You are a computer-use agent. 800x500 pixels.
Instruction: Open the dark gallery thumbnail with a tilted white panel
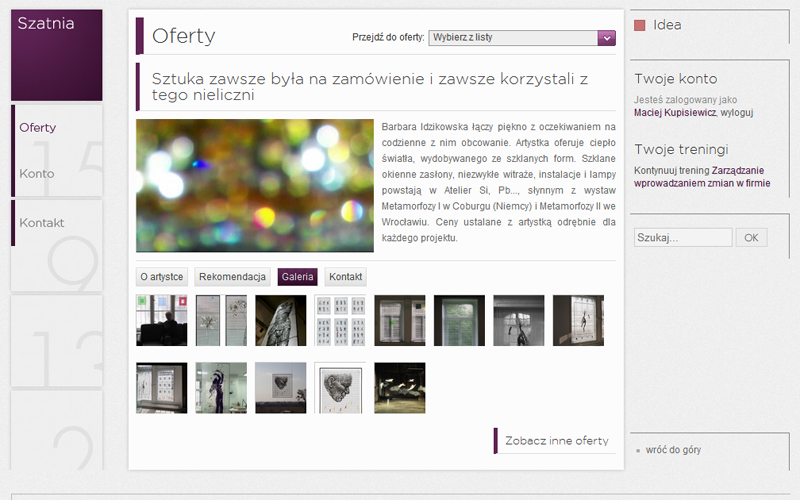[281, 320]
